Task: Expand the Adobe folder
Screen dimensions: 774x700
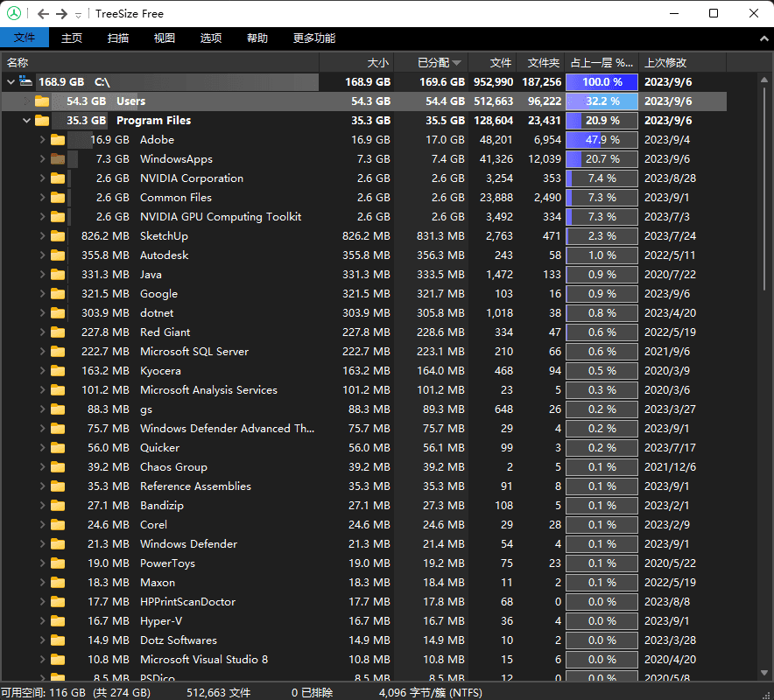Action: pyautogui.click(x=42, y=140)
